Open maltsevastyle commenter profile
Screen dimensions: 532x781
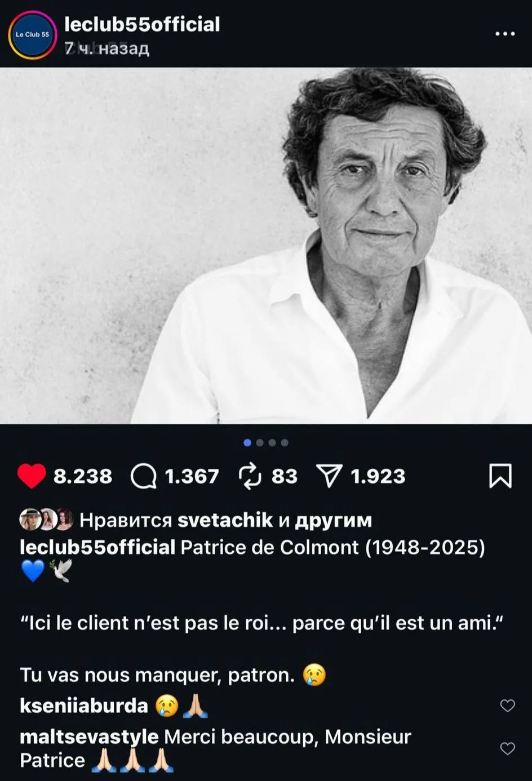[89, 736]
